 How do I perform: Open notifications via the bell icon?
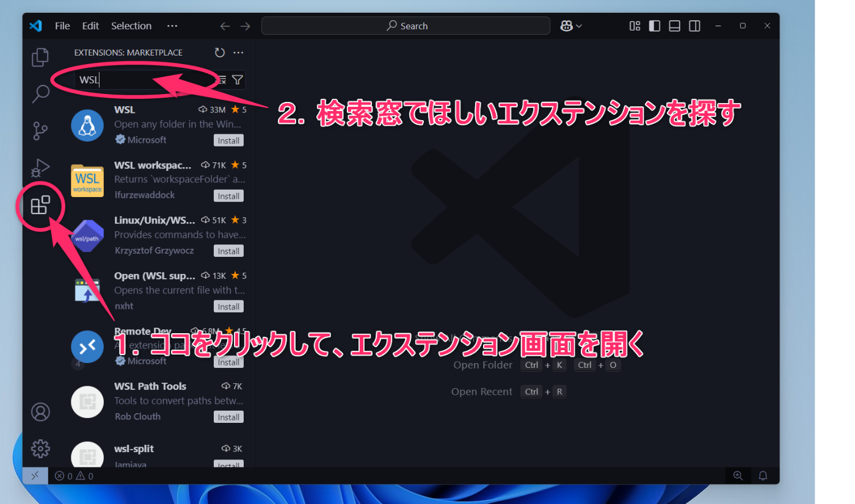(x=763, y=475)
